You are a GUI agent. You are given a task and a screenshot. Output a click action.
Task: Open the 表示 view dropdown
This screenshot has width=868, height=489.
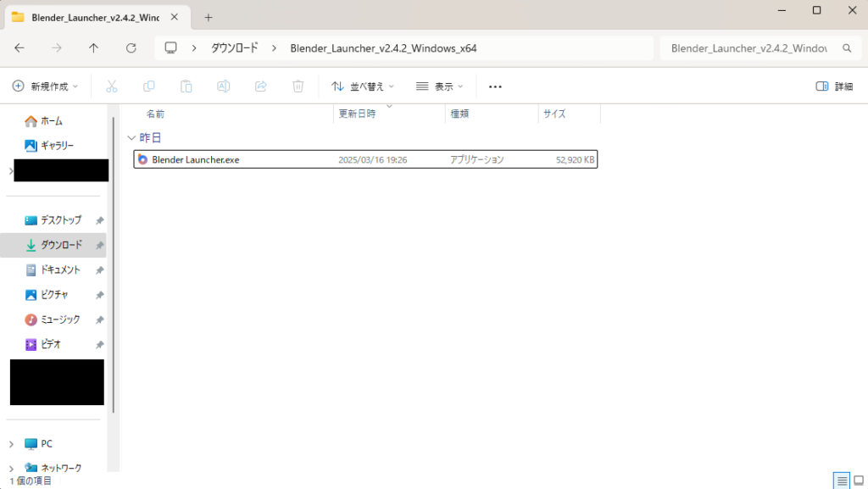click(440, 86)
